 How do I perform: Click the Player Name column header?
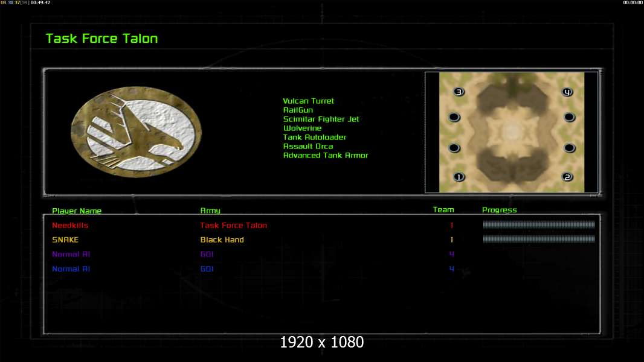point(77,211)
